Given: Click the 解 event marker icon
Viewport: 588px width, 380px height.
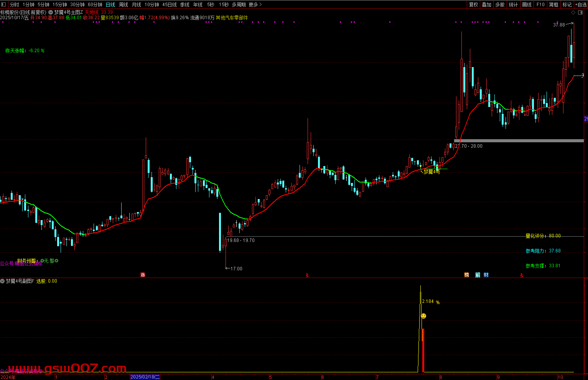Looking at the screenshot, I should coord(478,275).
